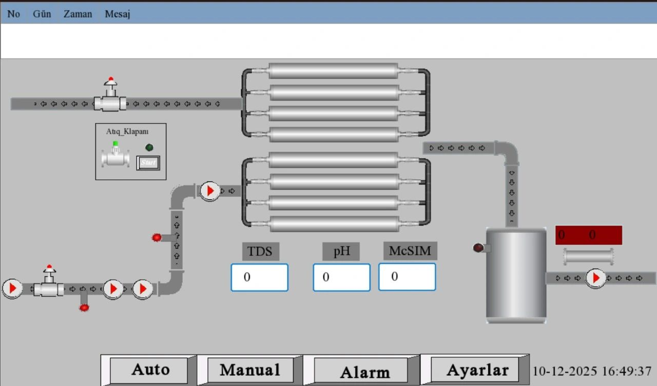Screen dimensions: 657x386
Task: Open the red-capped valve on the top pipe
Action: (110, 95)
